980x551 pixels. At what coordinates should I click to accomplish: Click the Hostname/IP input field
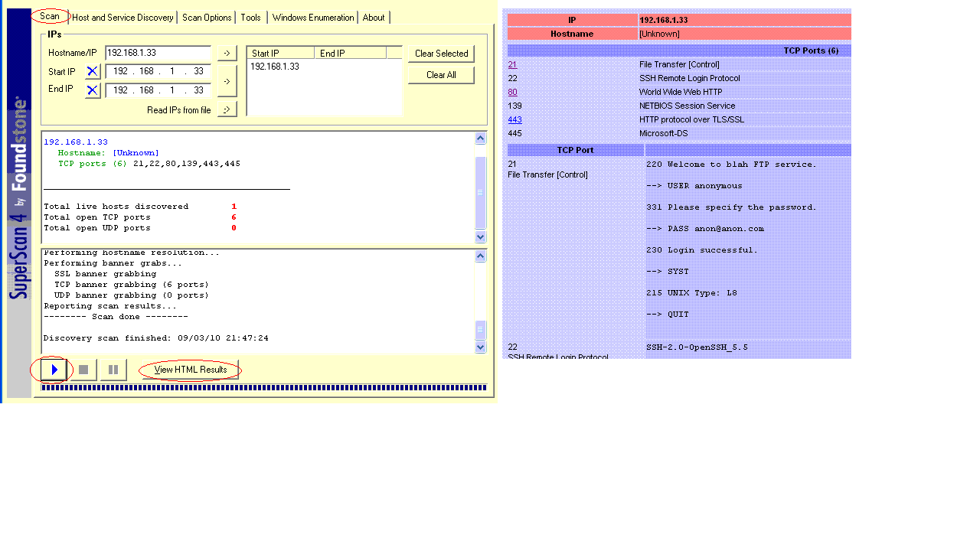158,53
